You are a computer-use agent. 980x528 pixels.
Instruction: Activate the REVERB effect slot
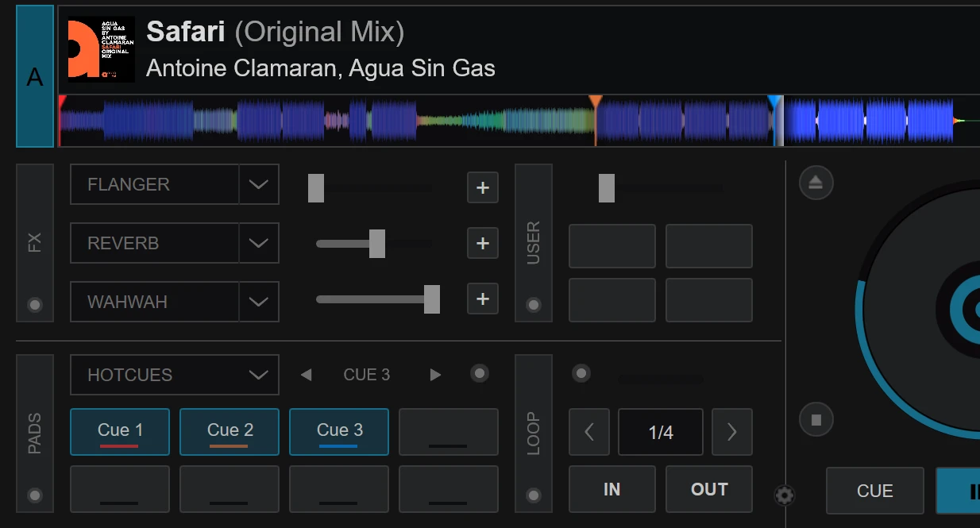click(x=155, y=243)
